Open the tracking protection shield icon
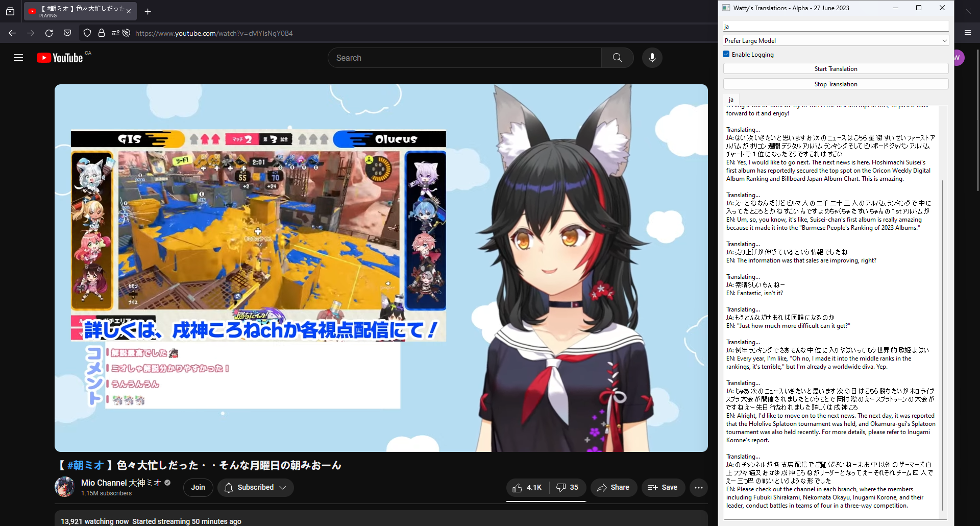This screenshot has width=980, height=526. (87, 33)
